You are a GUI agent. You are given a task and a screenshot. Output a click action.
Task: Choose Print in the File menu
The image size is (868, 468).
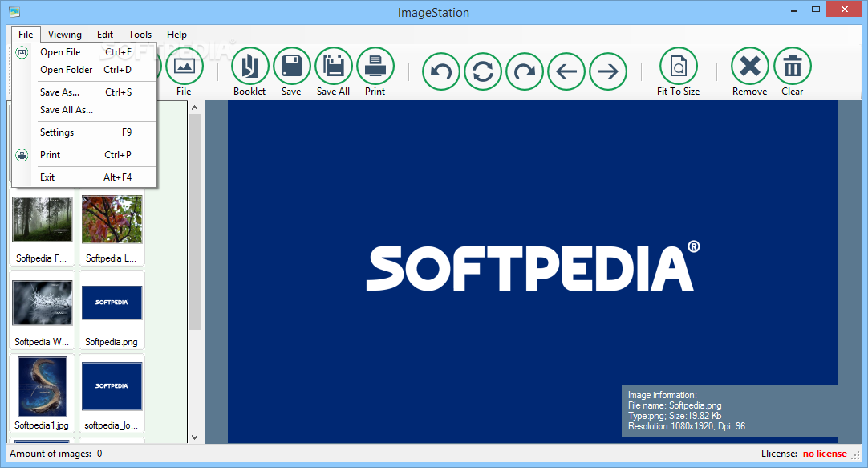pyautogui.click(x=85, y=155)
